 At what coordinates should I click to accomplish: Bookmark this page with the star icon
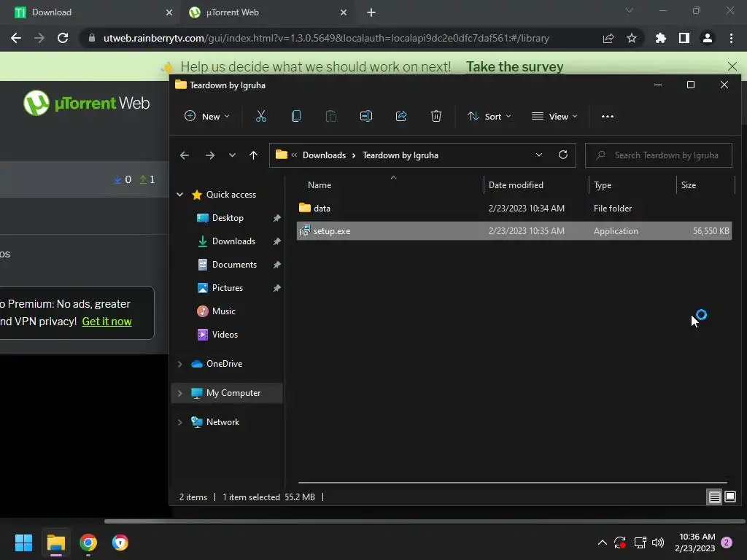(632, 38)
